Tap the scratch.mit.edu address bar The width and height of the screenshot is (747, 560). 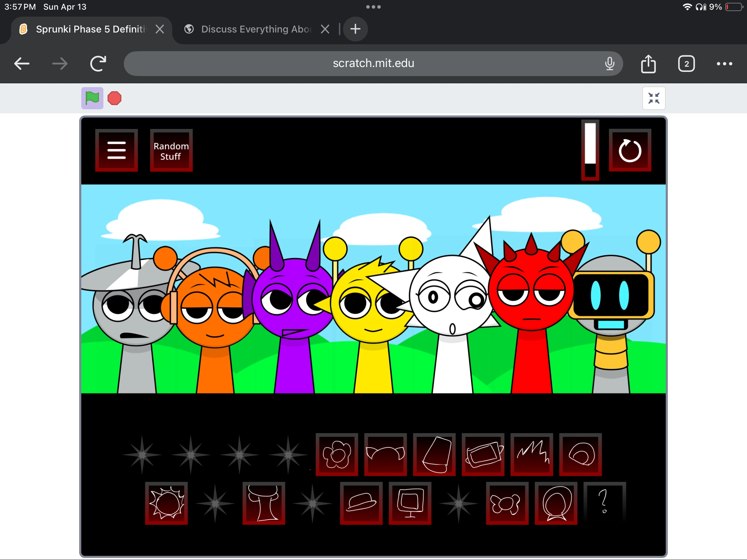pos(373,64)
